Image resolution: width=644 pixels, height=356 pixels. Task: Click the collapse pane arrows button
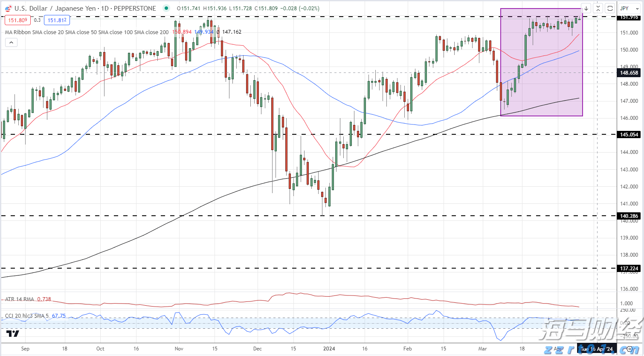pyautogui.click(x=598, y=8)
